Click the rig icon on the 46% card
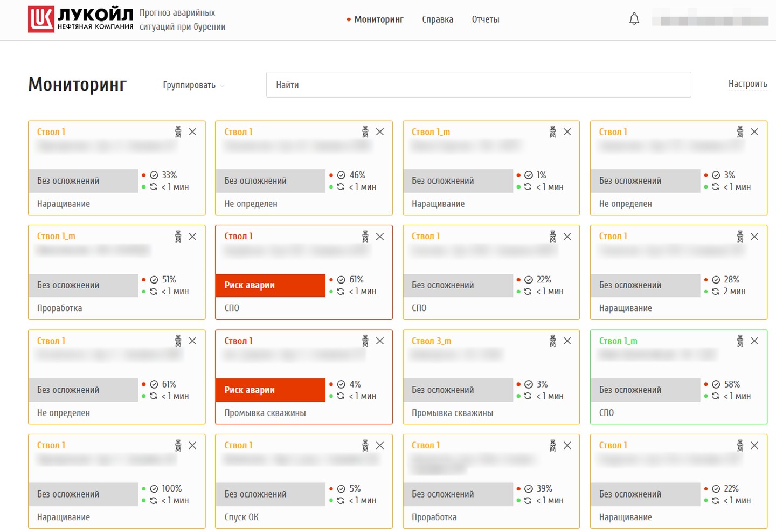 [365, 132]
